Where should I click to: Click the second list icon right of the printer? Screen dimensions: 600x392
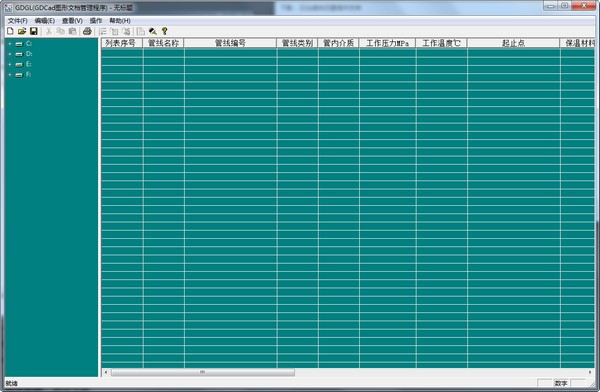tap(114, 31)
